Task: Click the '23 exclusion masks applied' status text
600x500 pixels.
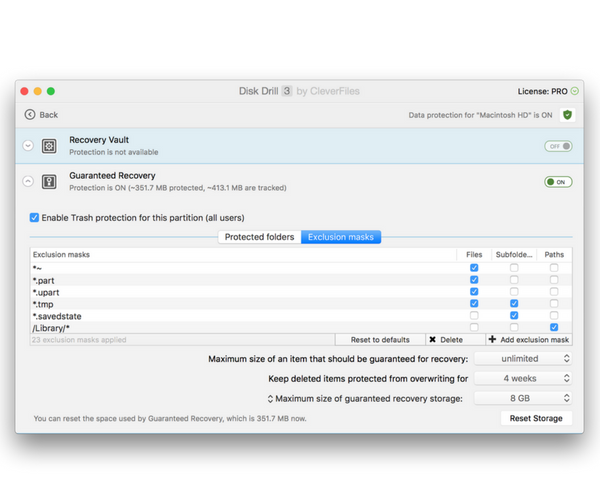Action: [x=79, y=340]
